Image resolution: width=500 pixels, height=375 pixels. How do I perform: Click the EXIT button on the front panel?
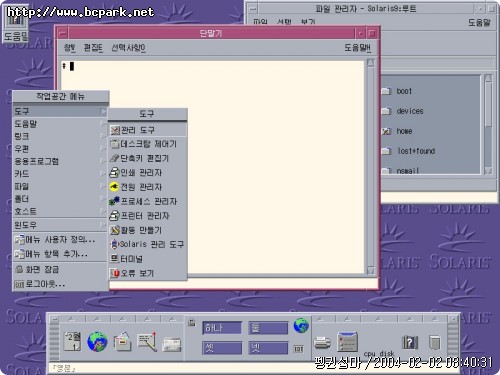pyautogui.click(x=298, y=349)
